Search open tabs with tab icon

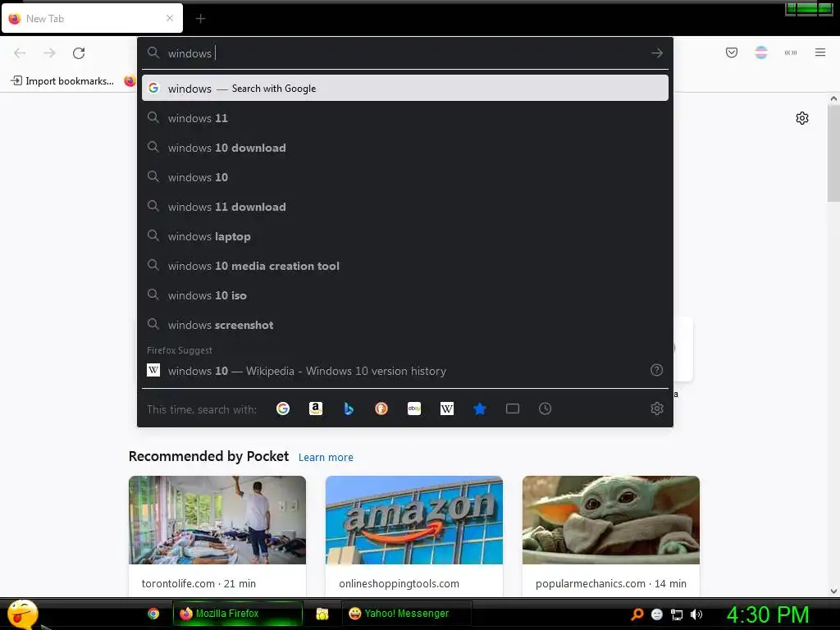click(513, 409)
